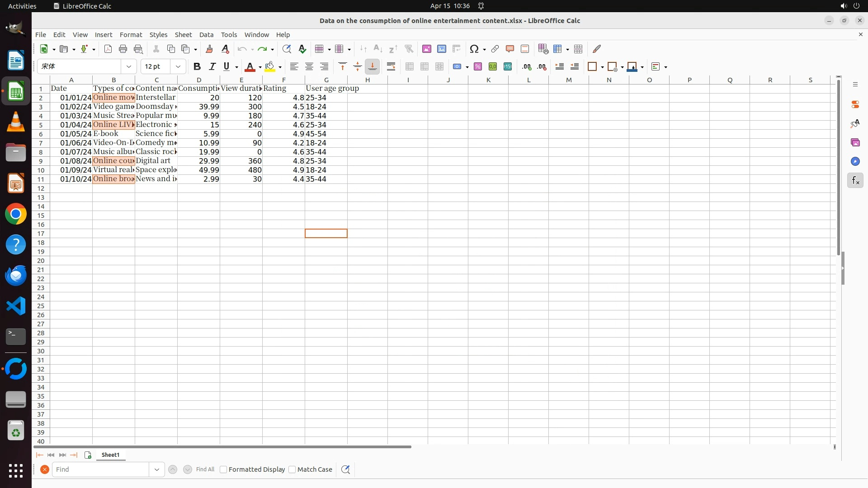Click the Insert Comment icon
The width and height of the screenshot is (868, 488).
point(510,49)
